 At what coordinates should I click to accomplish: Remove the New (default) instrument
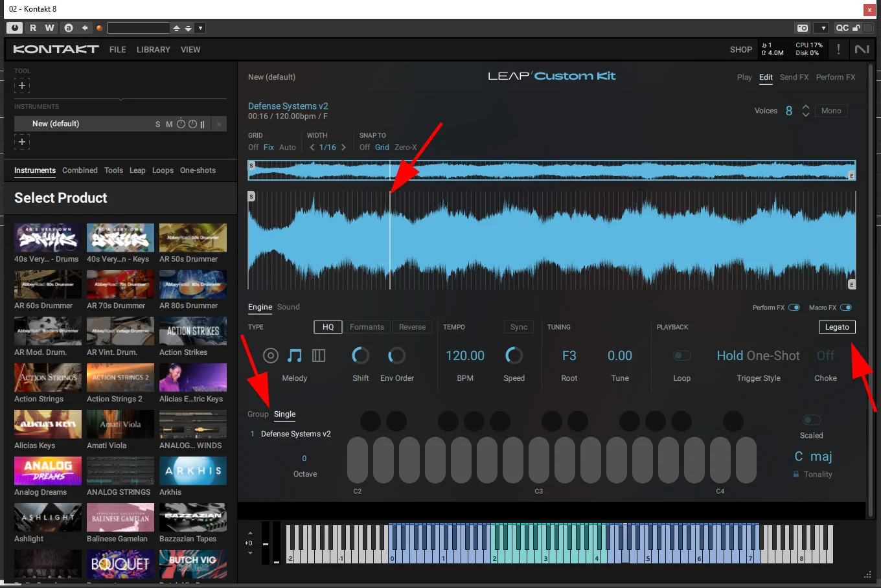point(219,124)
